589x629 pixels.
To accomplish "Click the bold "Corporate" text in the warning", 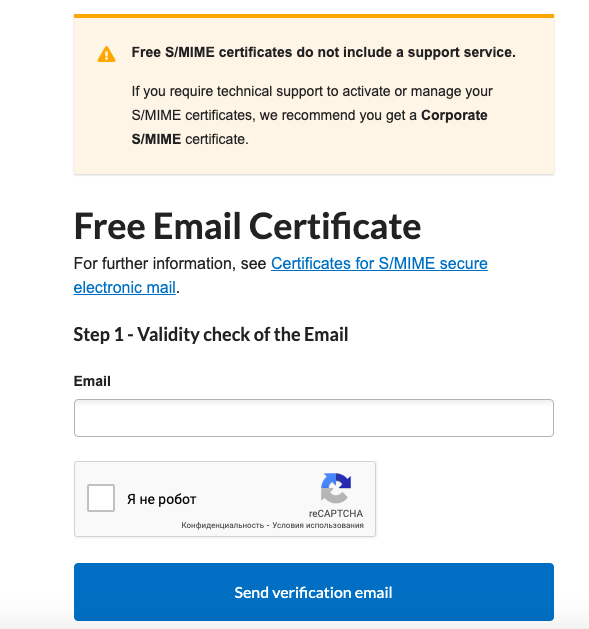I will pos(454,116).
